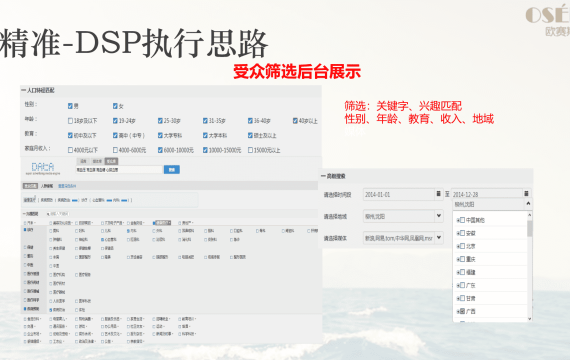The width and height of the screenshot is (570, 360).
Task: Check the 4000-6000元 income checkbox
Action: [x=115, y=150]
